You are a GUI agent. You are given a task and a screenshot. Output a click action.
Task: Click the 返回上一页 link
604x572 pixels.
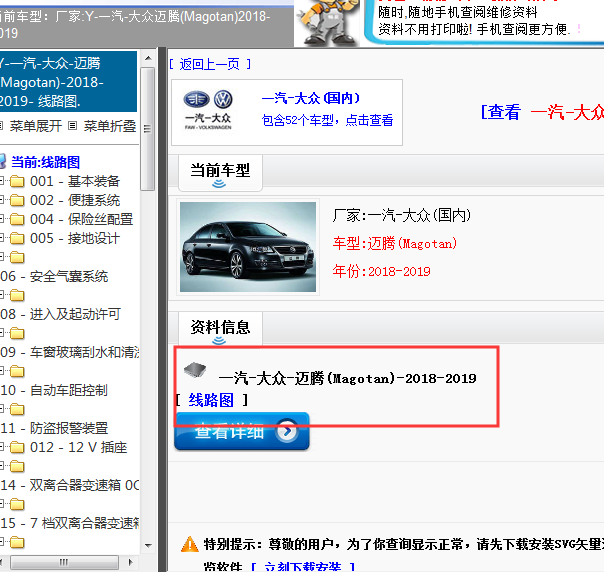[x=210, y=64]
